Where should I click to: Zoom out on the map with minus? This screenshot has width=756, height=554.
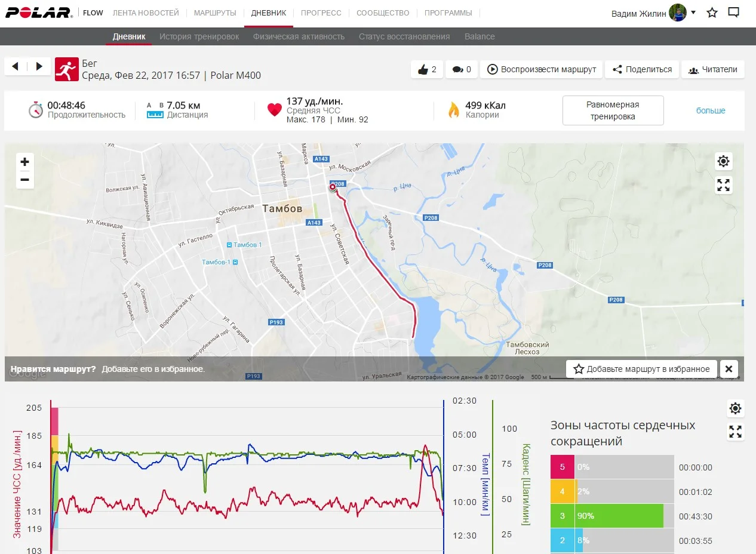tap(24, 180)
